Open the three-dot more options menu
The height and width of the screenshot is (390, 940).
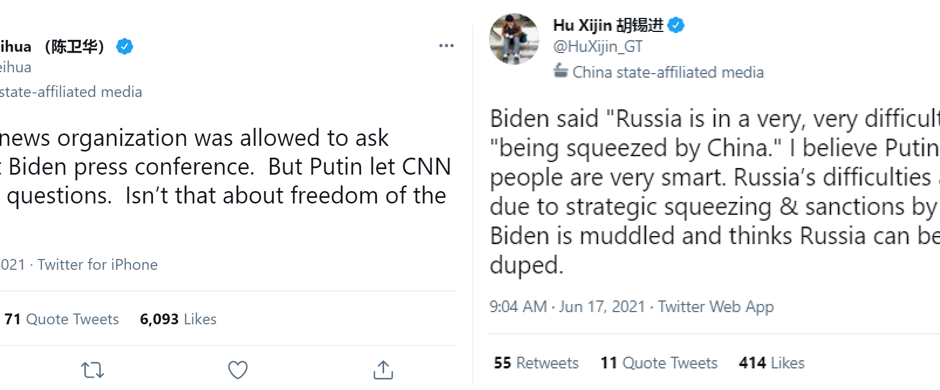(x=446, y=46)
